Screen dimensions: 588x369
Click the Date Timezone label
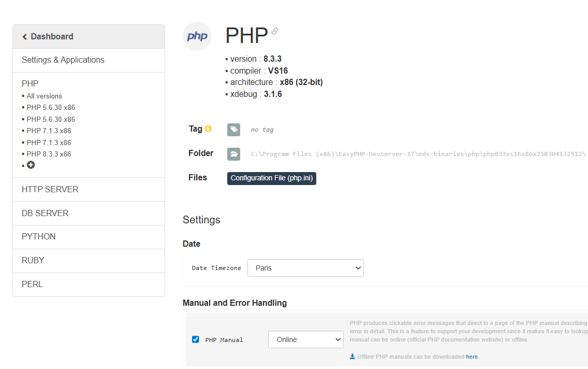216,268
